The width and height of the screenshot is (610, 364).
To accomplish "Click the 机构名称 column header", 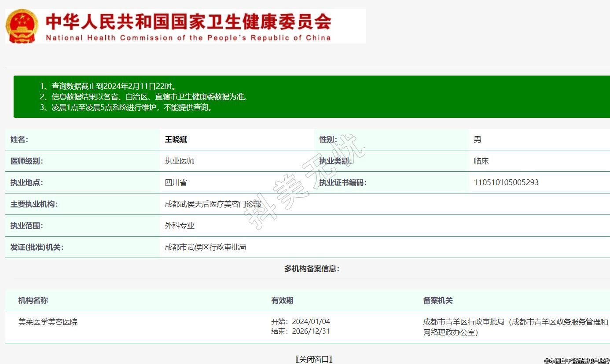I will tap(33, 301).
